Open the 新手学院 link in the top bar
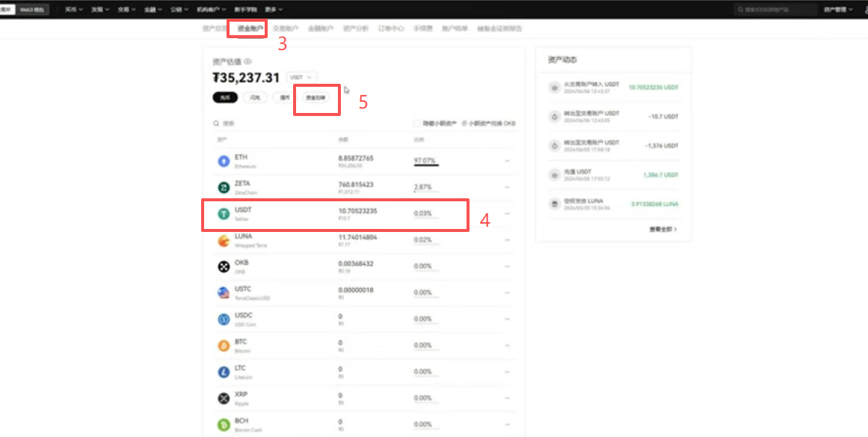 [245, 10]
